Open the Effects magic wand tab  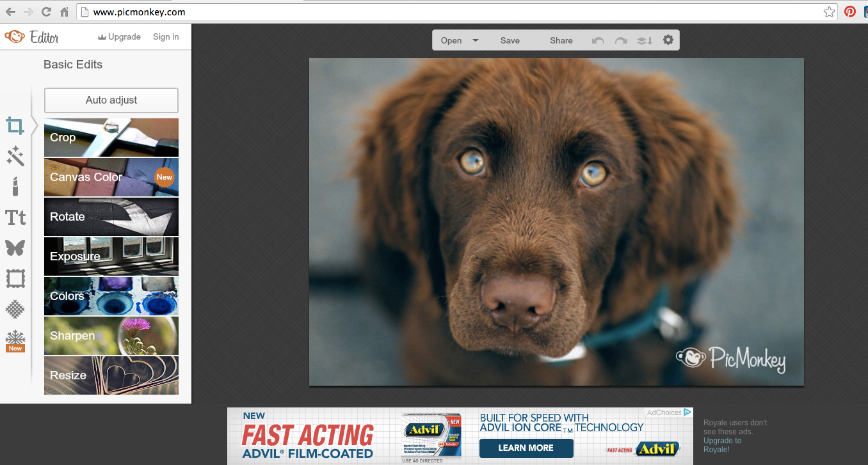(15, 156)
